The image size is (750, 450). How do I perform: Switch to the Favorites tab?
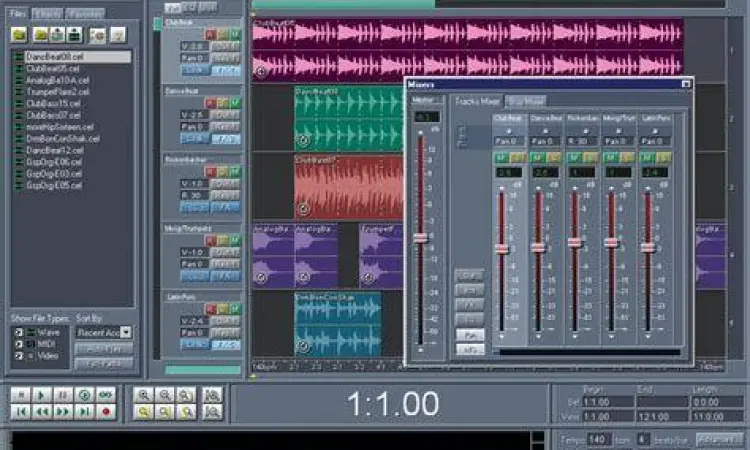(x=85, y=13)
